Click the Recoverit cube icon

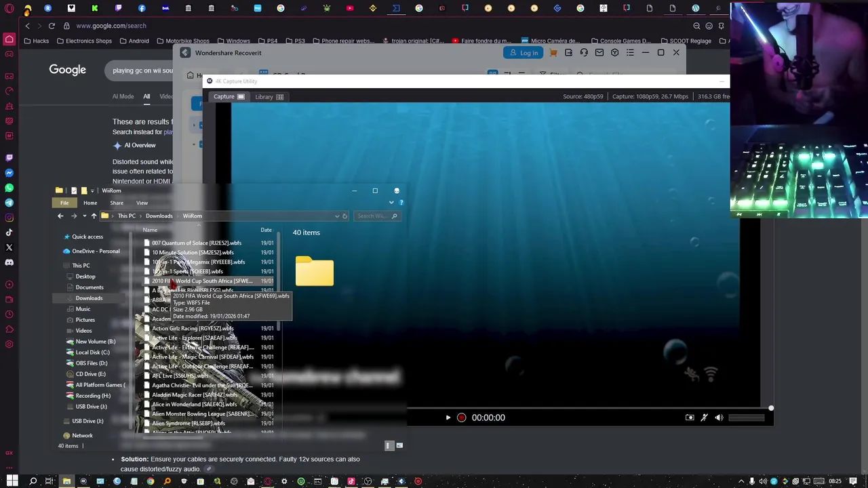614,53
